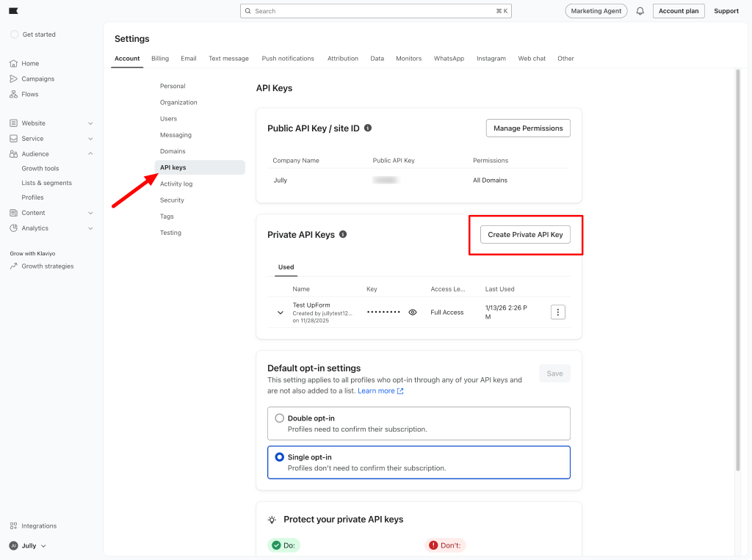The image size is (752, 560).
Task: Expand the Analytics sidebar section
Action: (90, 228)
